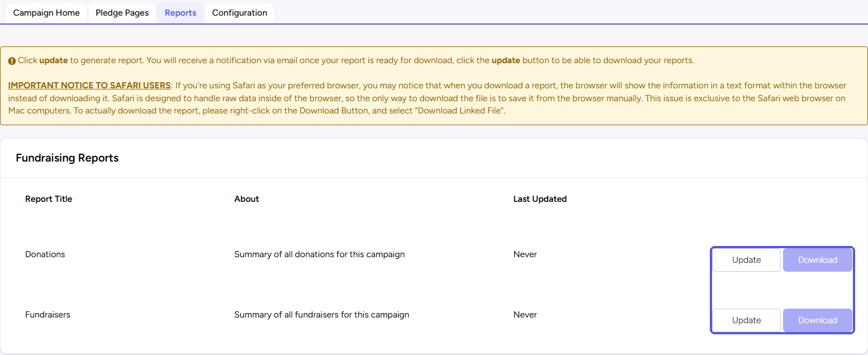Click the "Never" value in Fundraisers row
This screenshot has width=868, height=355.
point(525,315)
